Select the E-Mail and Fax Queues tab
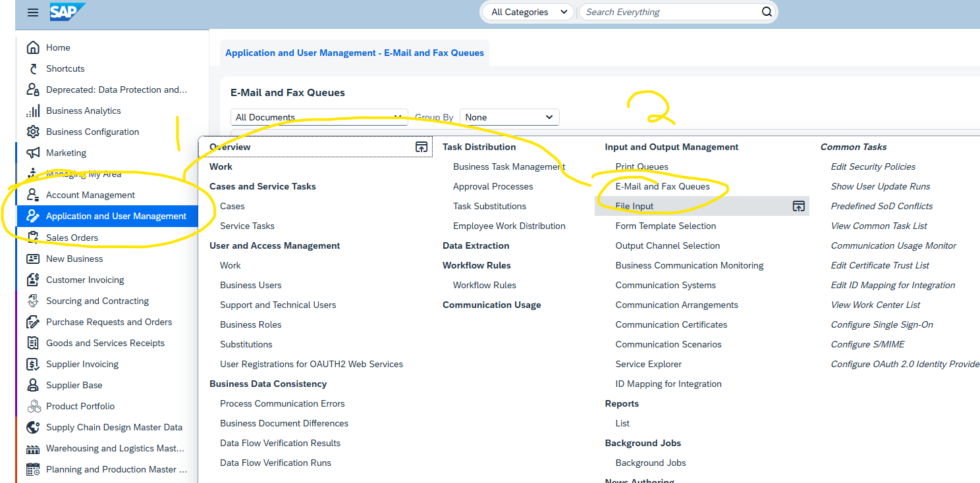The width and height of the screenshot is (980, 483). point(354,53)
